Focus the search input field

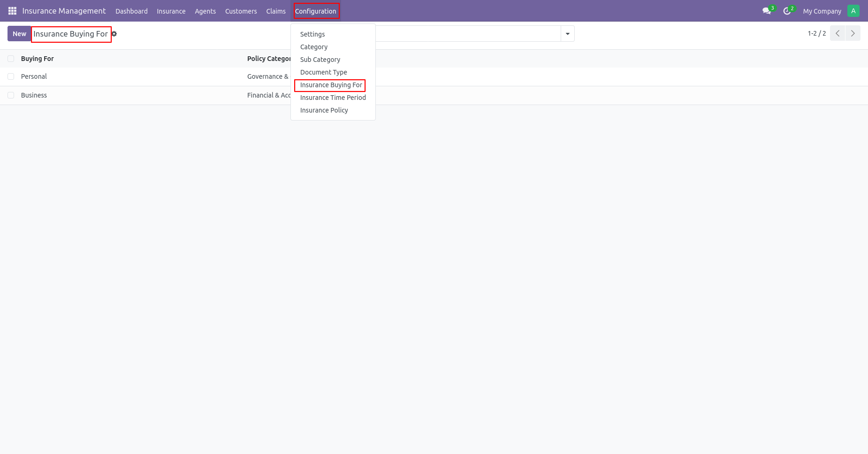(x=468, y=34)
